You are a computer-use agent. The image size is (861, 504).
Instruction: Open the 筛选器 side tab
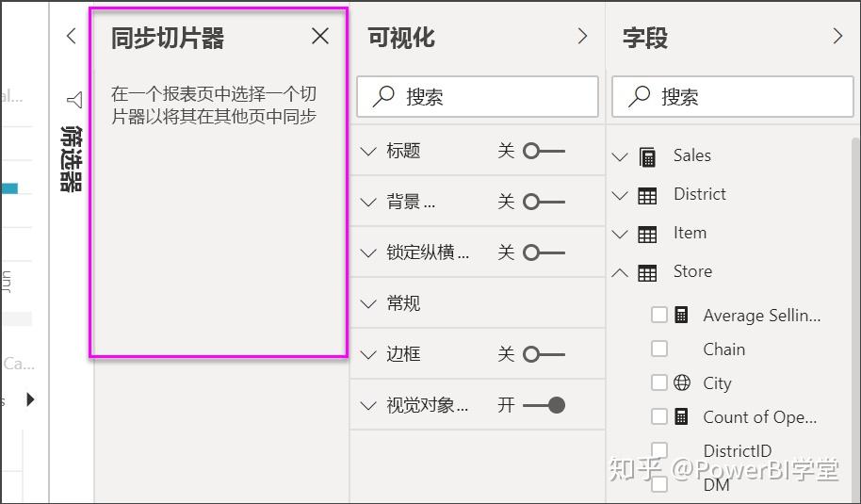[72, 157]
